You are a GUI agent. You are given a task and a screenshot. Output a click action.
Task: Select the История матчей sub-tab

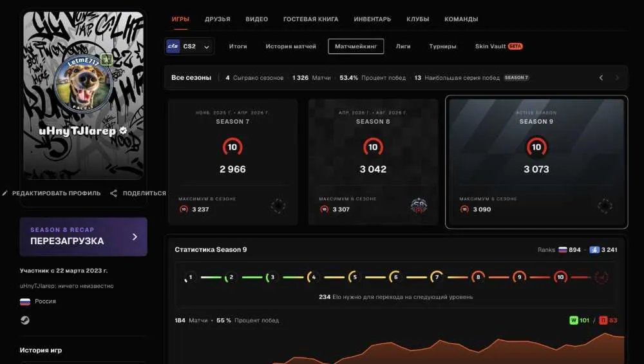pos(291,46)
